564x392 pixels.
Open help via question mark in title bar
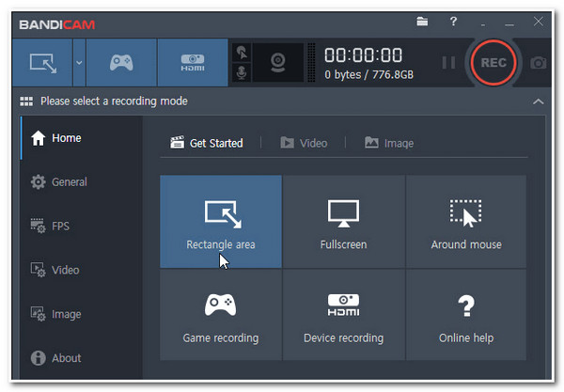[453, 22]
